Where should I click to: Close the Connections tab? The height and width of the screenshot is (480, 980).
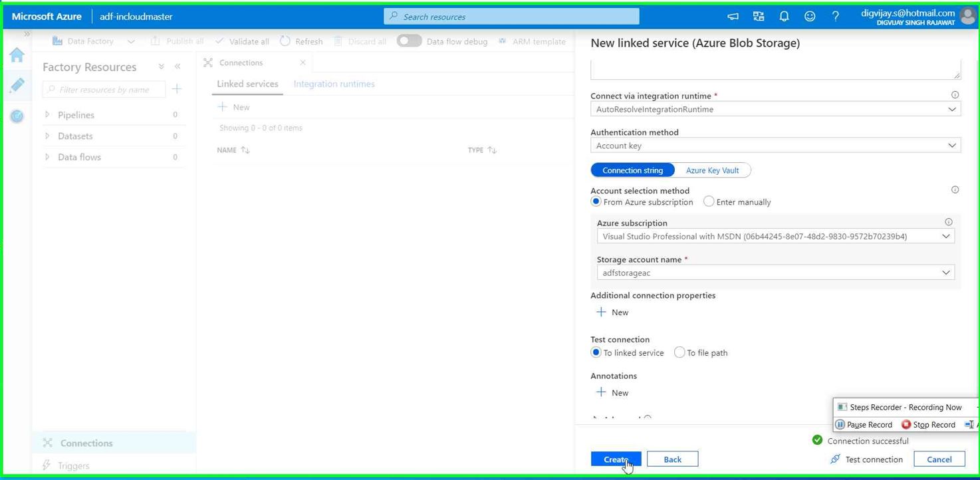(303, 62)
